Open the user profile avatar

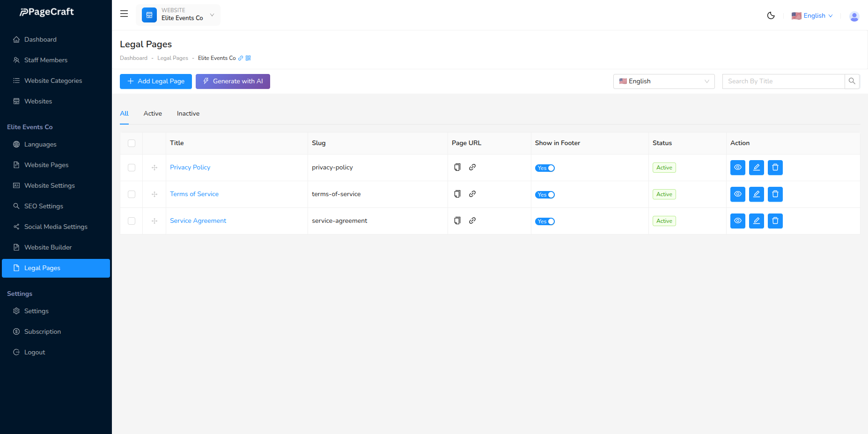click(854, 16)
